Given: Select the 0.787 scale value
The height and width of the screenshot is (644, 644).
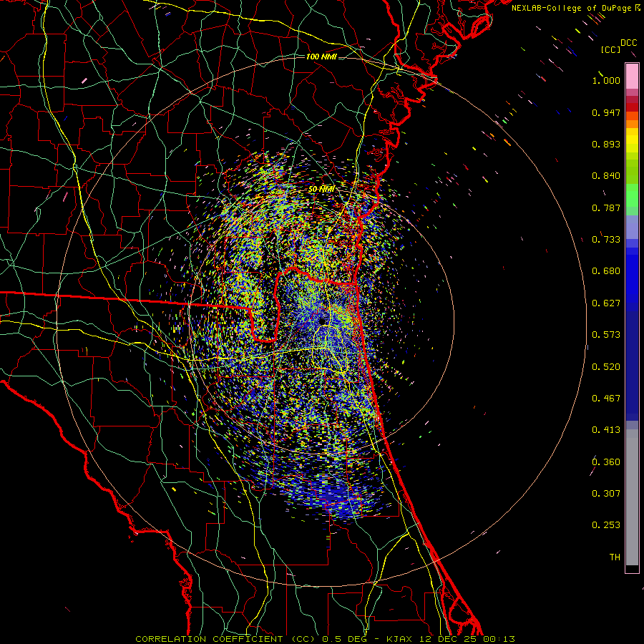Looking at the screenshot, I should [x=606, y=208].
